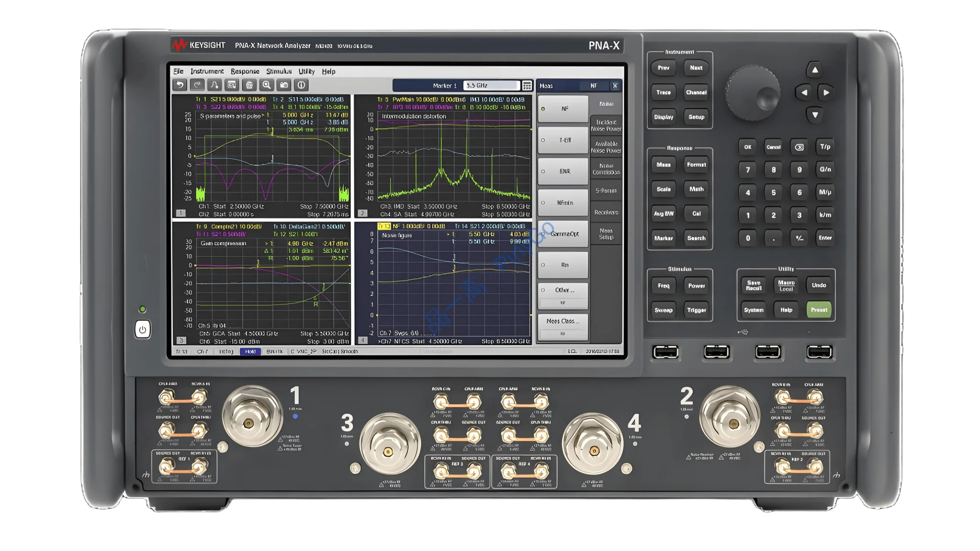Click the G/n unit key
Screen dimensions: 980x551
tap(825, 169)
